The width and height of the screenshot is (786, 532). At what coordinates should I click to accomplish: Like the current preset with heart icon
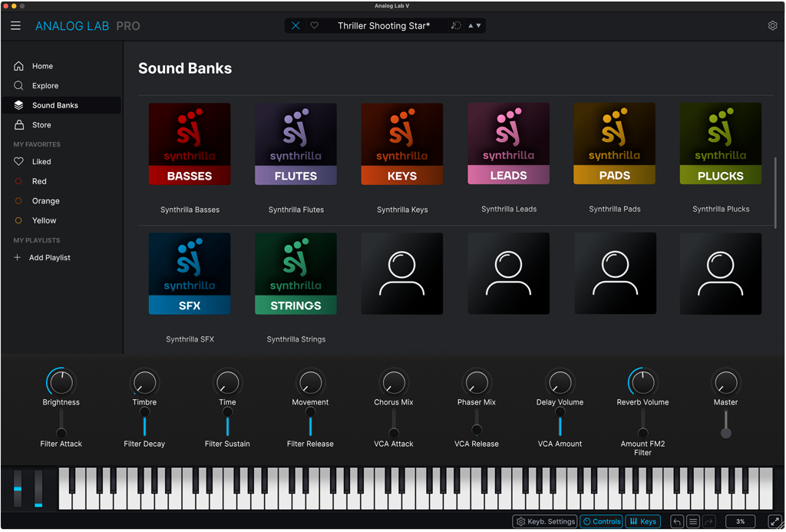(x=314, y=26)
